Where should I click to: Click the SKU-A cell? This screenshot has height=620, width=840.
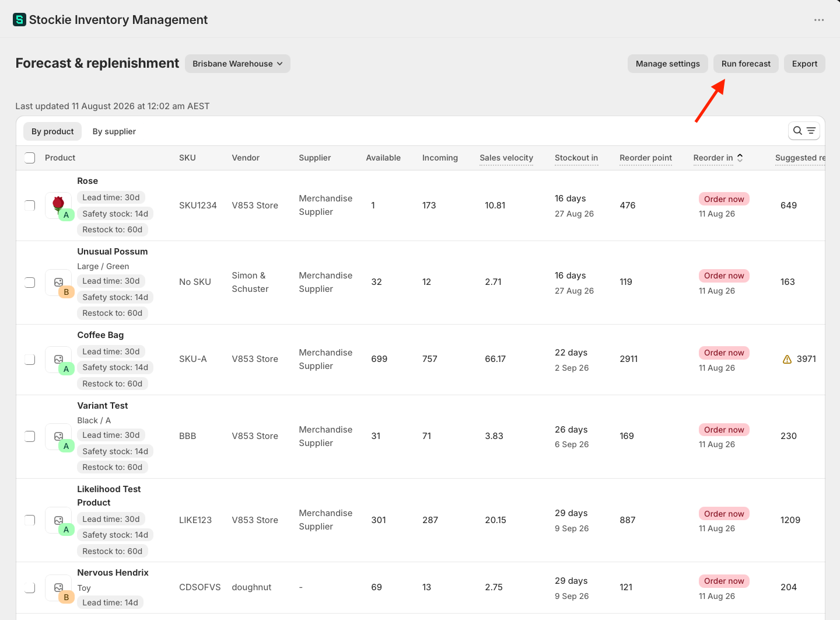193,359
